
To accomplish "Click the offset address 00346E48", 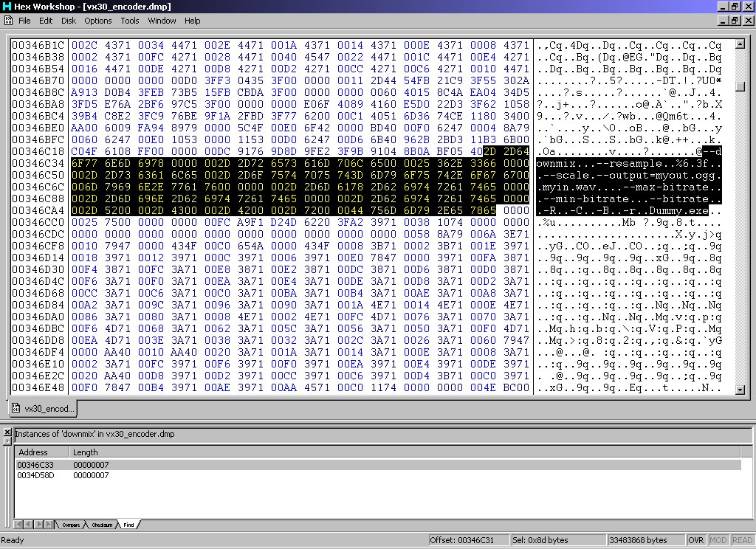I will coord(38,387).
